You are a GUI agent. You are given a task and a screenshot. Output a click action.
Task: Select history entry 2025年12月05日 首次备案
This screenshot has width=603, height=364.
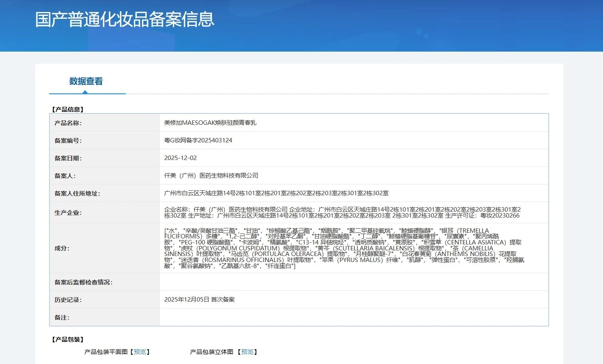pyautogui.click(x=199, y=300)
